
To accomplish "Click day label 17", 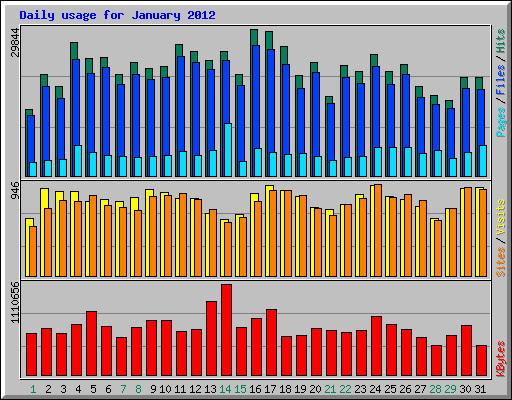I will coord(270,389).
